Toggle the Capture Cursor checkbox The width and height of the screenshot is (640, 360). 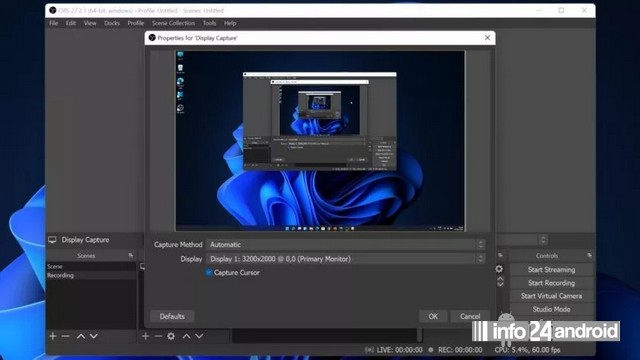coord(209,272)
